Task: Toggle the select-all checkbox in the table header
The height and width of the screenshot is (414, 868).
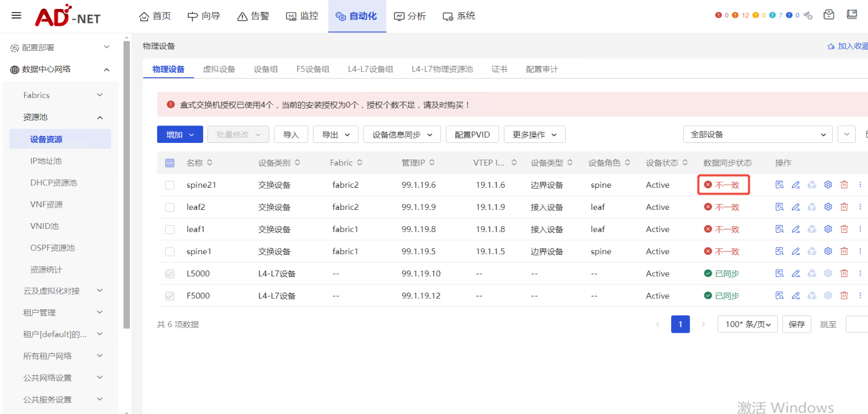Action: point(170,163)
